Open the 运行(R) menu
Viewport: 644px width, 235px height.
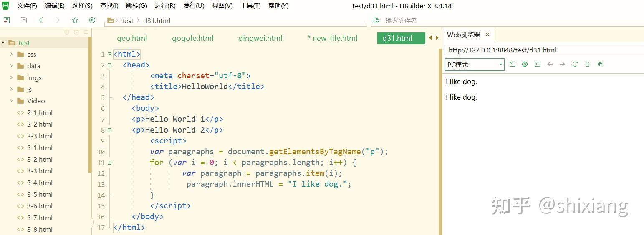[165, 6]
